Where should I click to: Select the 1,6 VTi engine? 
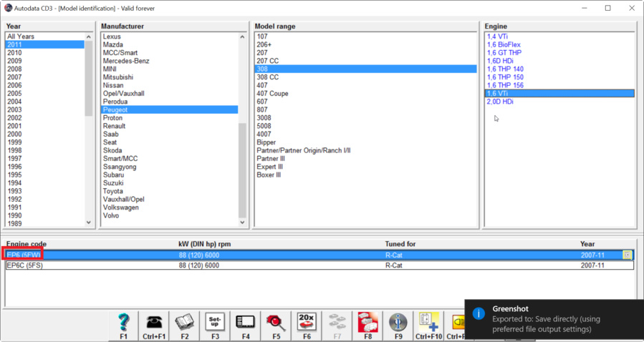click(559, 94)
